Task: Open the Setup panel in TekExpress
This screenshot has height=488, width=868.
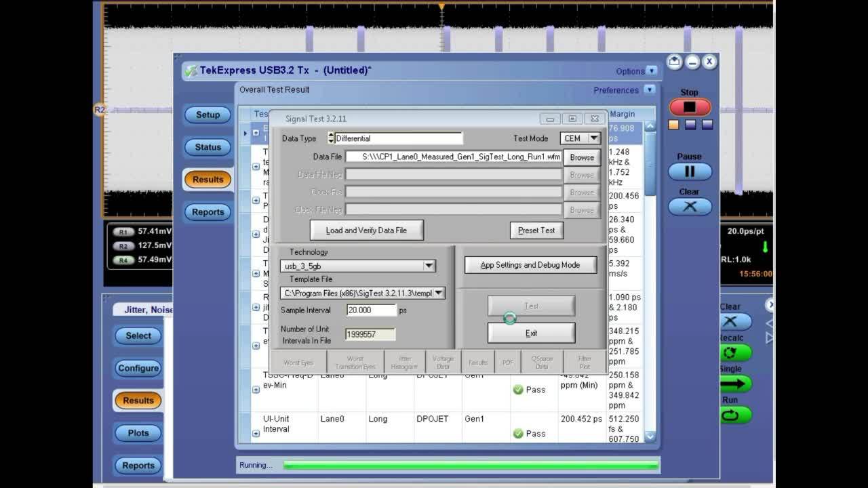Action: click(208, 115)
